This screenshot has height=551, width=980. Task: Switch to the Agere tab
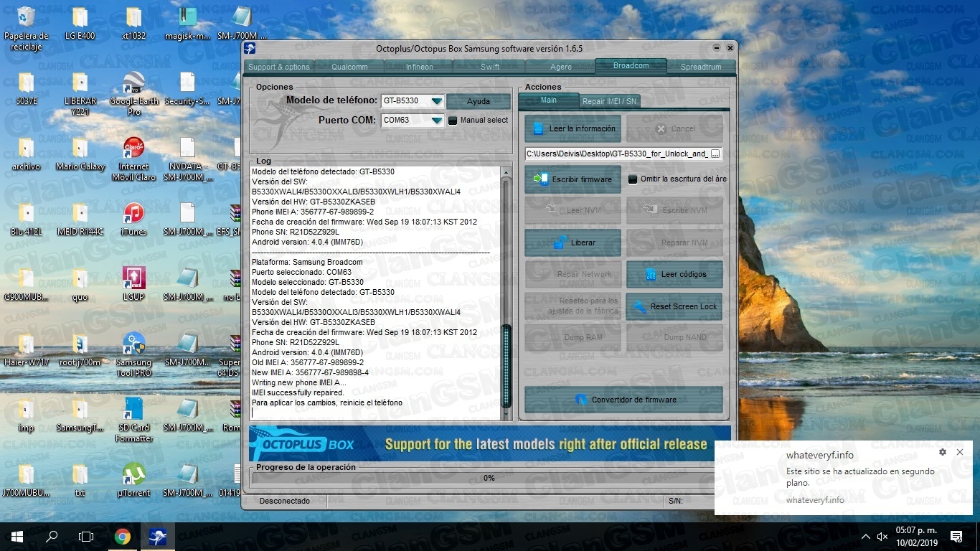point(560,67)
